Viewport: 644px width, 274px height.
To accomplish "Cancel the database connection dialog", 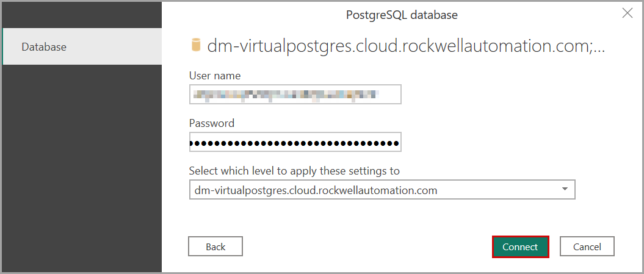I will coord(587,247).
